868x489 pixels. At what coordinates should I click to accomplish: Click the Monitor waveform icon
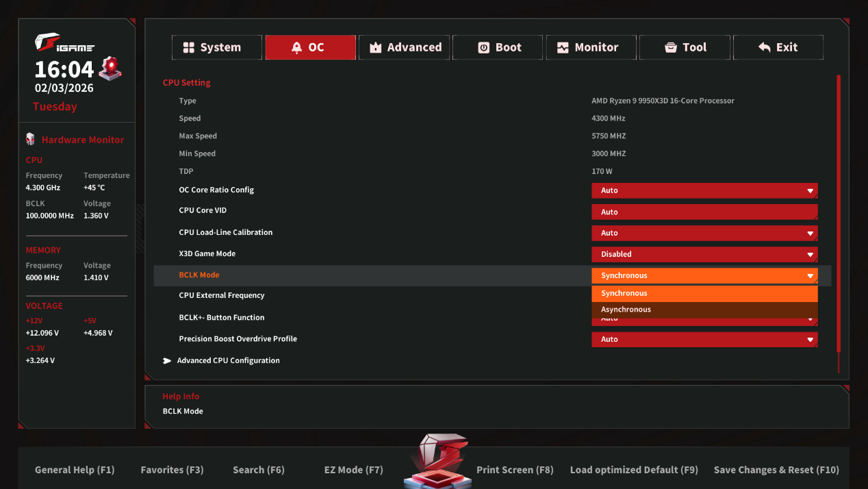(563, 47)
